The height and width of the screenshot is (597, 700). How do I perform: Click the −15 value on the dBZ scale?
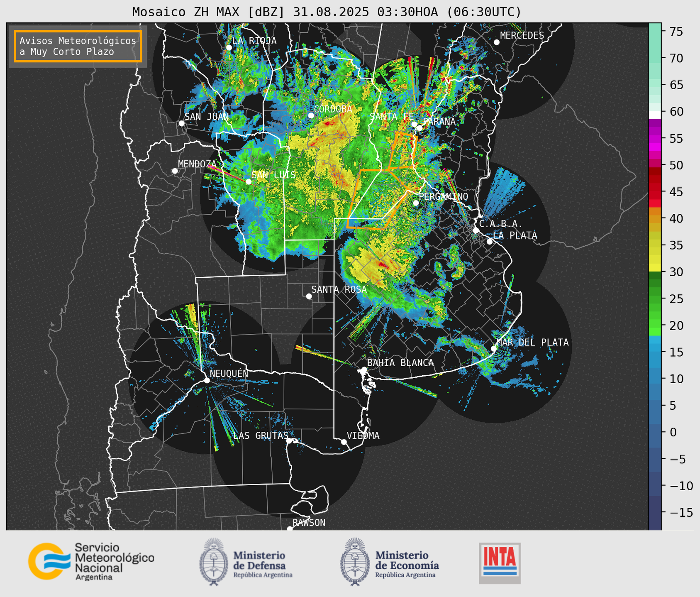tap(681, 512)
